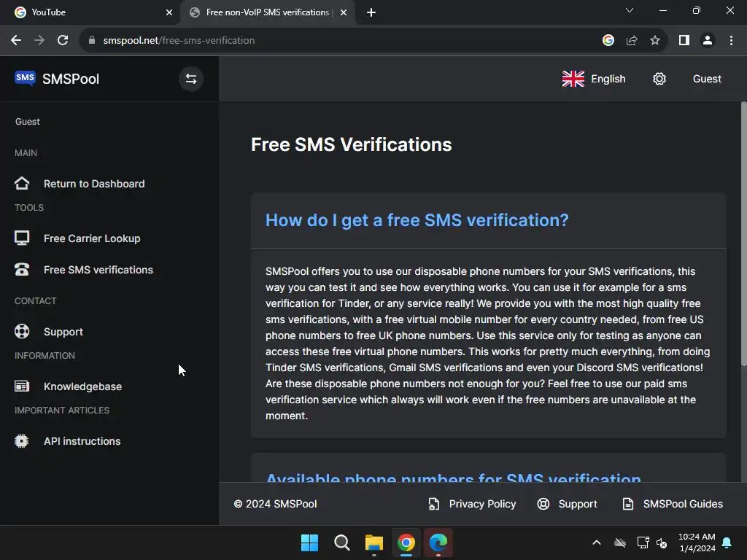The height and width of the screenshot is (560, 747).
Task: Open the Guest account menu in header
Action: point(707,79)
